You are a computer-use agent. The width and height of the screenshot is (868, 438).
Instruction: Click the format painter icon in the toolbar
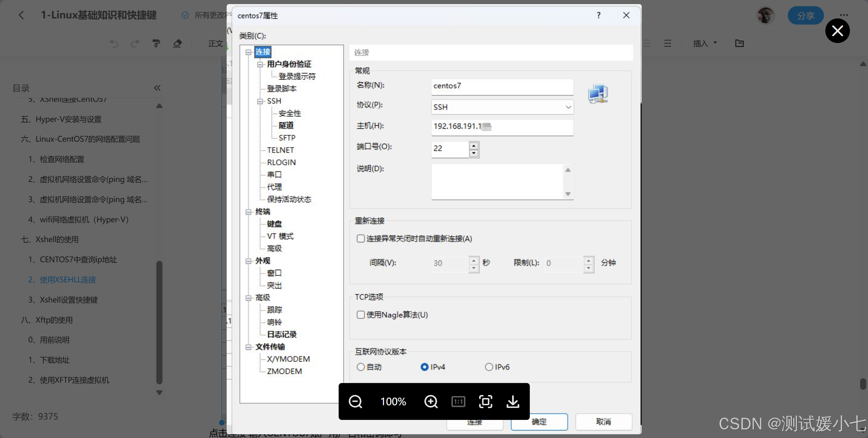[x=156, y=43]
